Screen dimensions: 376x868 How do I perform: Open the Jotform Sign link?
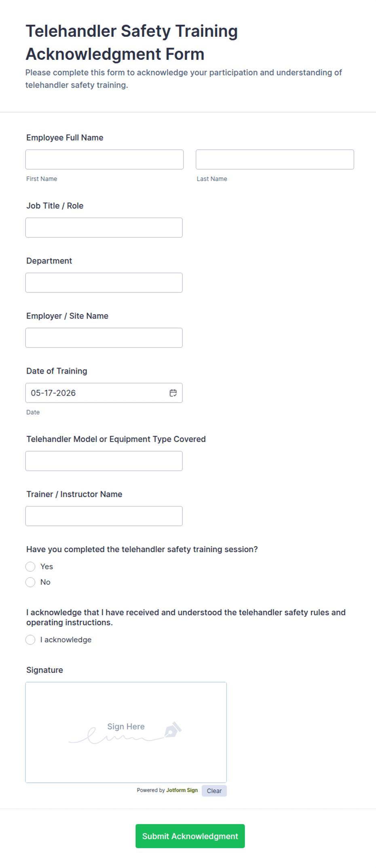[182, 790]
